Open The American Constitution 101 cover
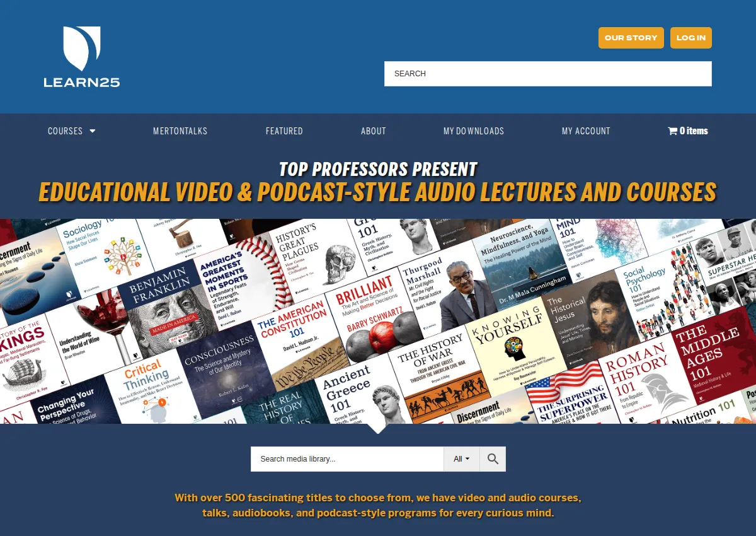756x536 pixels. click(300, 341)
